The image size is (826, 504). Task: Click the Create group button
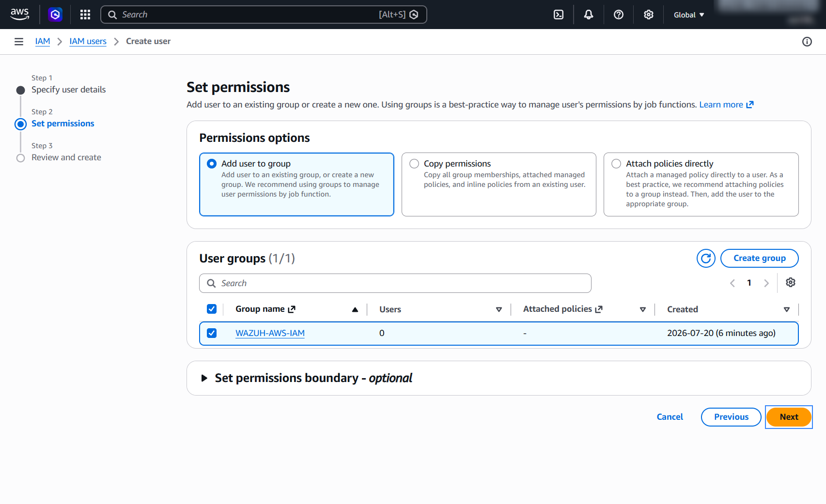(x=759, y=258)
